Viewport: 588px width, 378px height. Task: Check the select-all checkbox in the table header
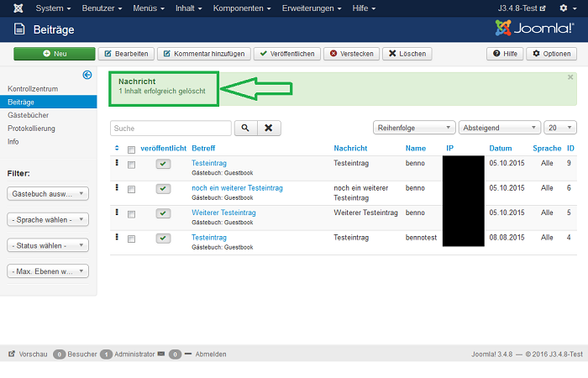pos(131,150)
